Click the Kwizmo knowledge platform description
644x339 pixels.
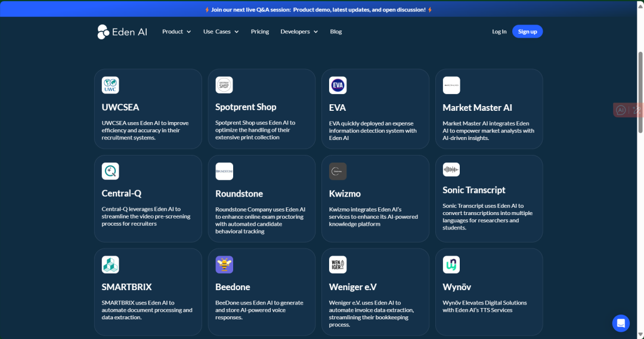click(x=373, y=217)
